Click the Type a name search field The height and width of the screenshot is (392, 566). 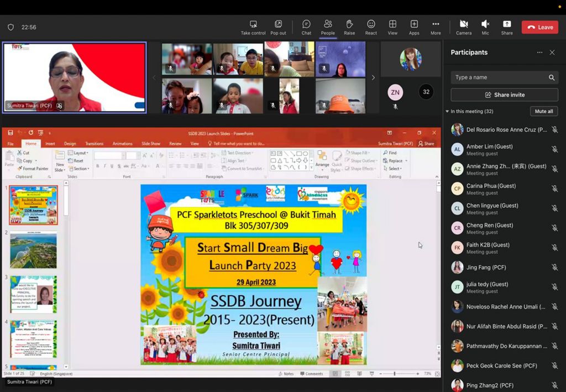(504, 77)
